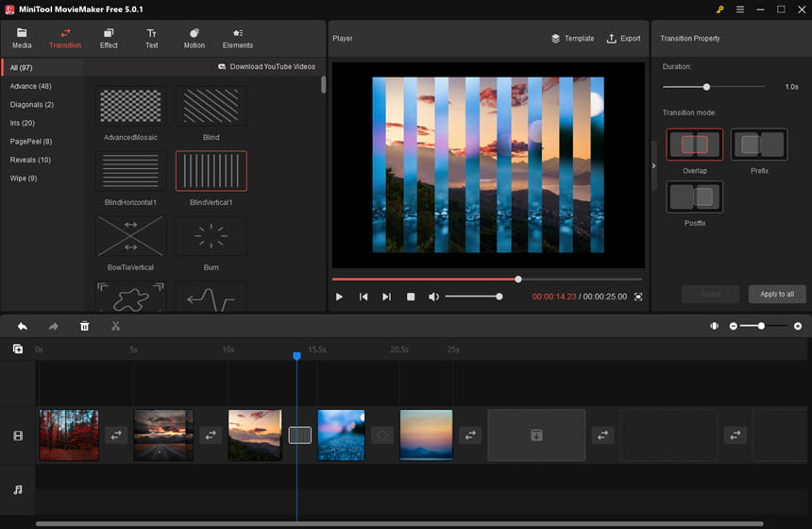Adjust the transition Duration slider

pyautogui.click(x=714, y=87)
